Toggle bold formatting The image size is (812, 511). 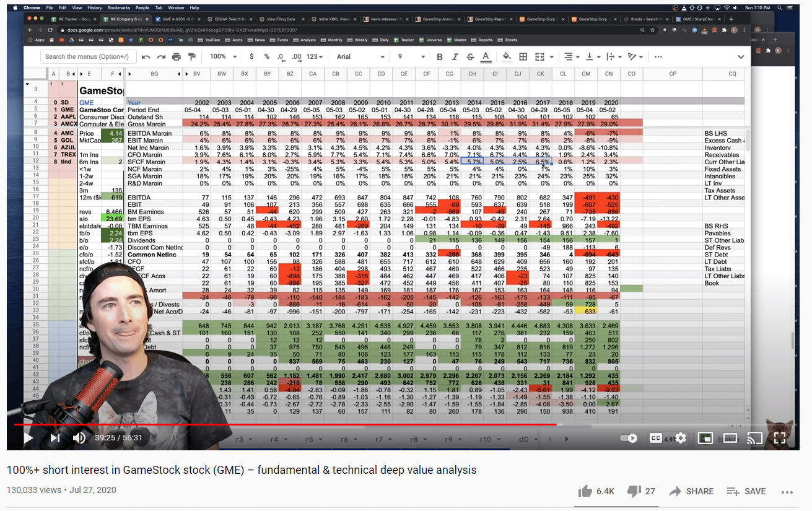click(439, 56)
